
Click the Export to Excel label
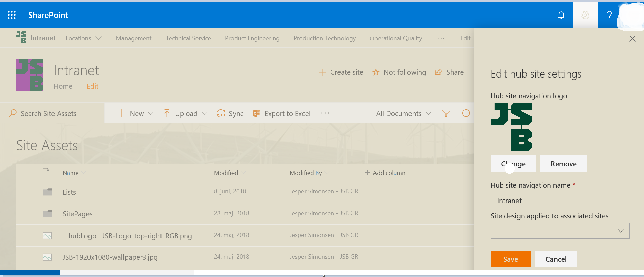(x=287, y=114)
